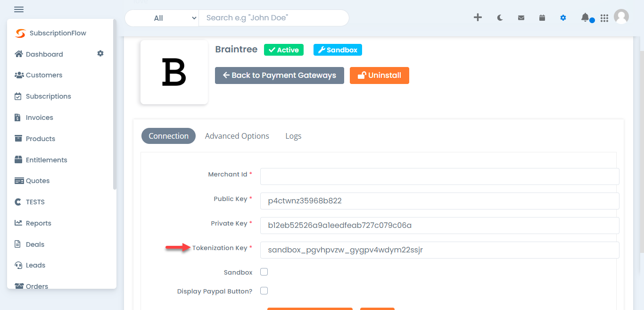The height and width of the screenshot is (310, 644).
Task: Open the notifications bell icon
Action: tap(585, 17)
